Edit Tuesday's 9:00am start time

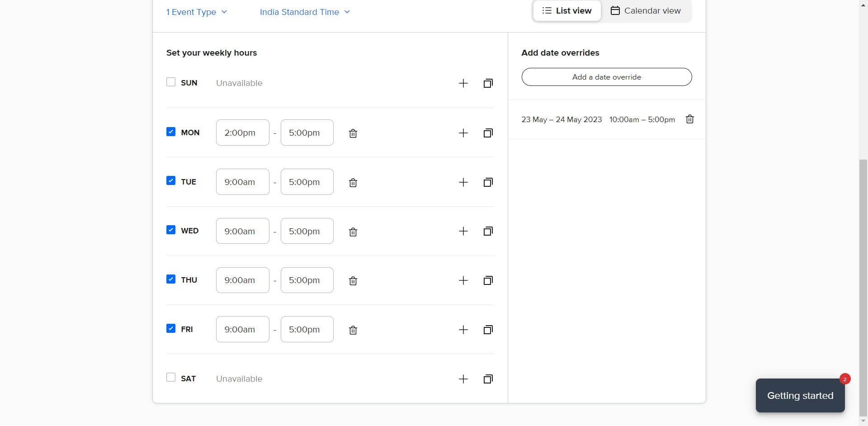click(242, 182)
